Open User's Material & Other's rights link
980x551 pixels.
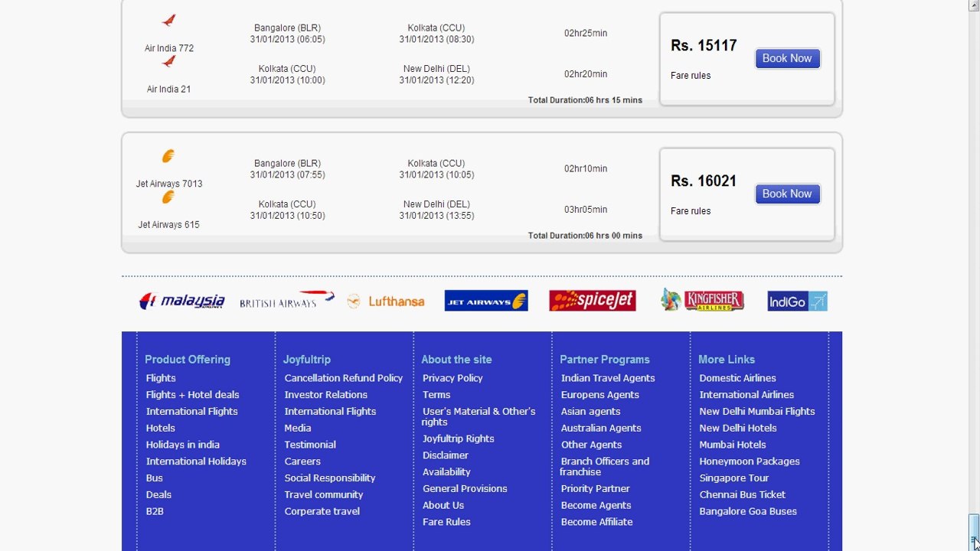[479, 416]
